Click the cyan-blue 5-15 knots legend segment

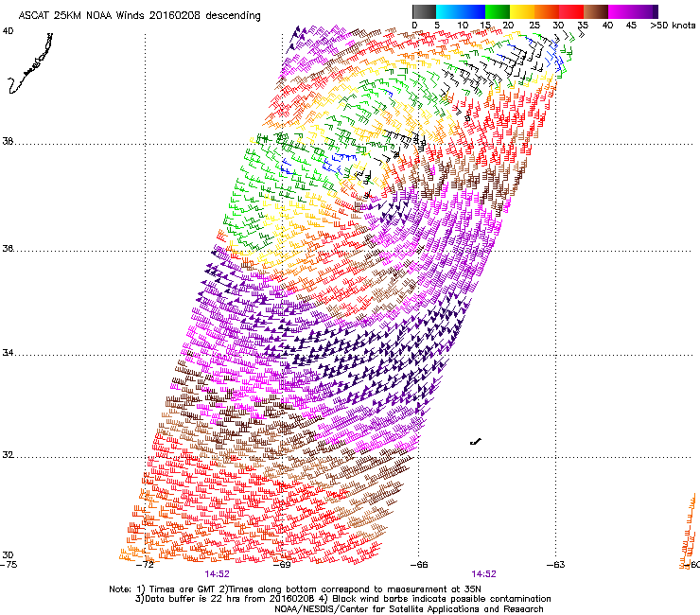coord(461,11)
